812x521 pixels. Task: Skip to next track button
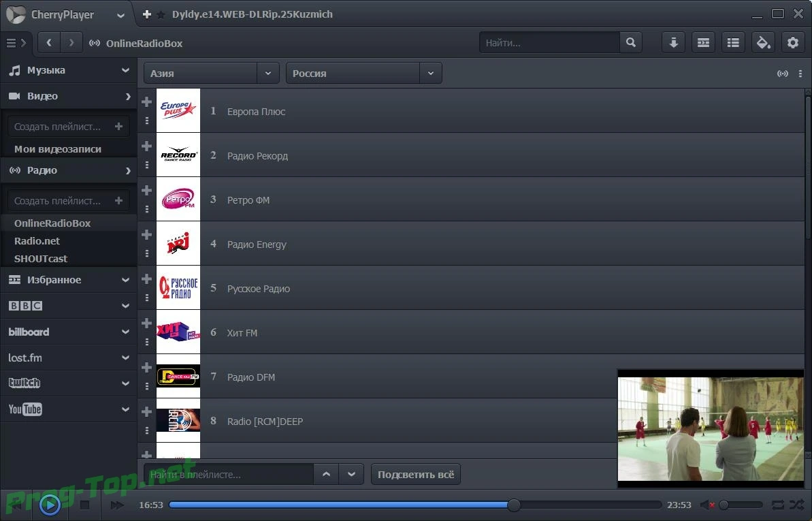pos(117,505)
